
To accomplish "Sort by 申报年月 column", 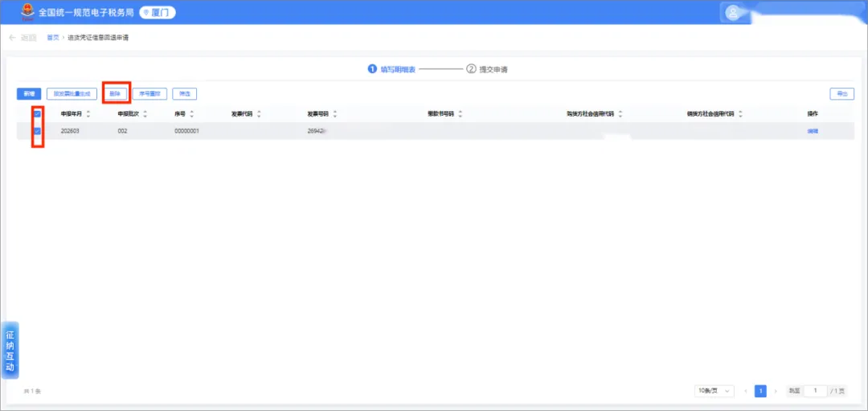I will [x=88, y=113].
